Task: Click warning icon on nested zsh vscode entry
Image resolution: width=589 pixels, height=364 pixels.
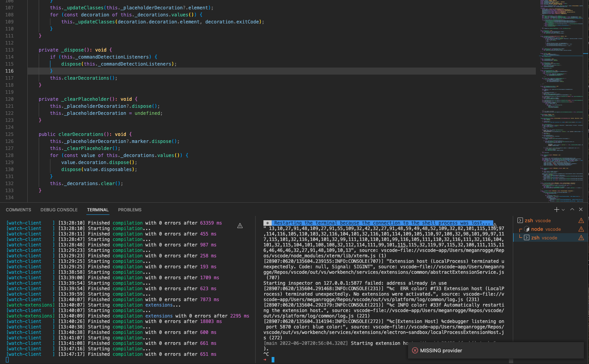Action: point(581,238)
